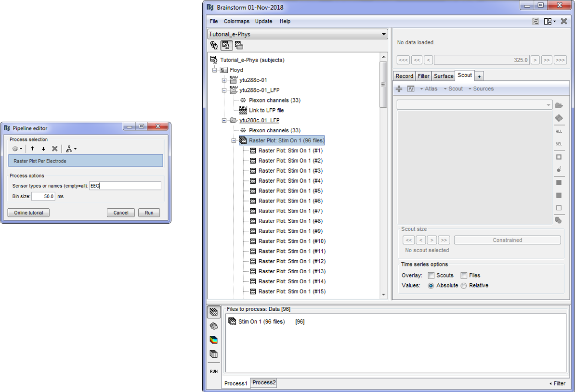The image size is (575, 392).
Task: Enable the Scouts overlay checkbox
Action: pos(431,276)
